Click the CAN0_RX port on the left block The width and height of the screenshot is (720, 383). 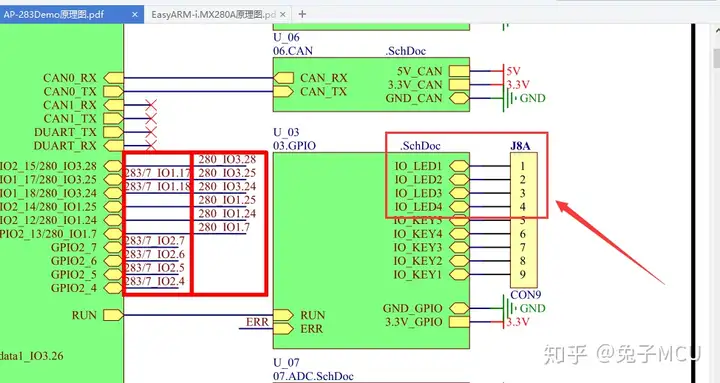click(x=113, y=78)
